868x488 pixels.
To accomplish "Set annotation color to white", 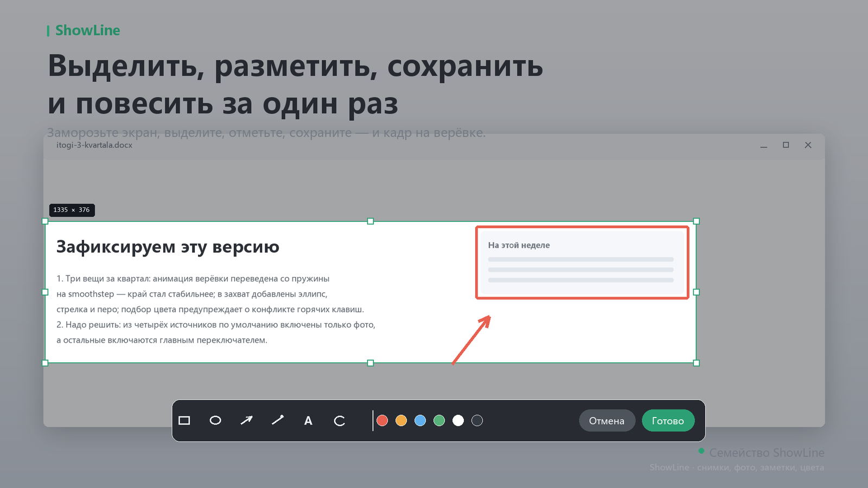I will pos(458,421).
